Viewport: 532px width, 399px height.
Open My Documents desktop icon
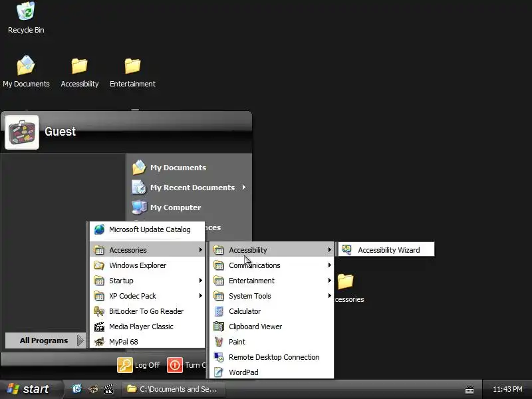(26, 72)
